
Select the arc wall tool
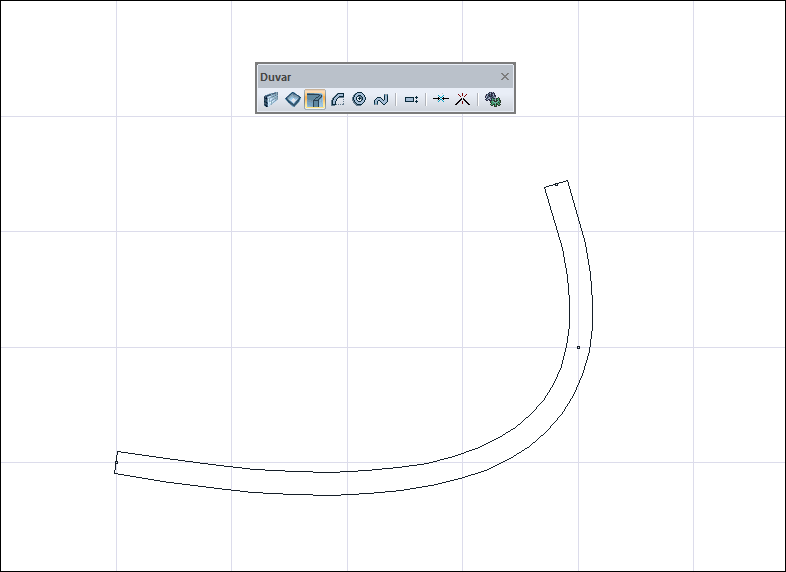[x=337, y=99]
